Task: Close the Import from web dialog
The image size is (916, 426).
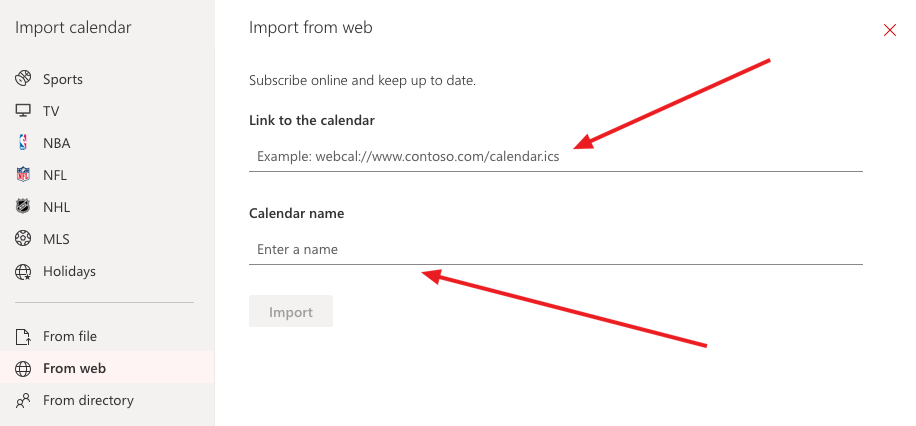Action: pyautogui.click(x=890, y=30)
